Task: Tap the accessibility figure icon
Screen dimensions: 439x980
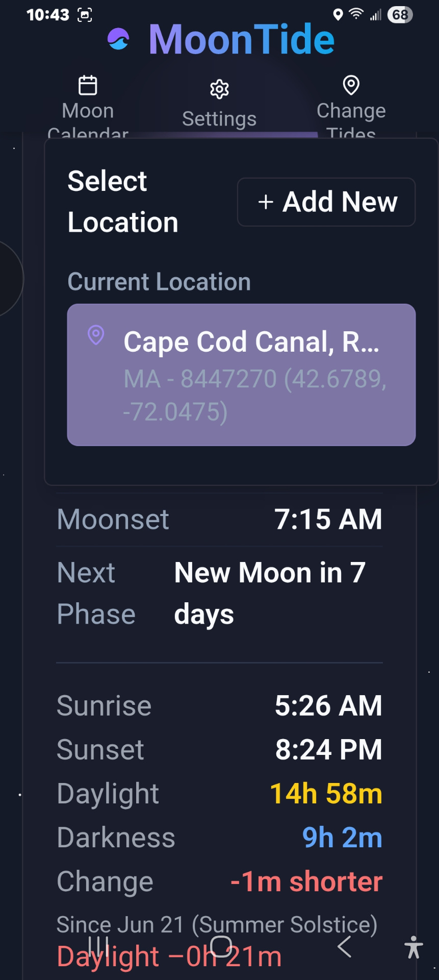Action: point(414,947)
